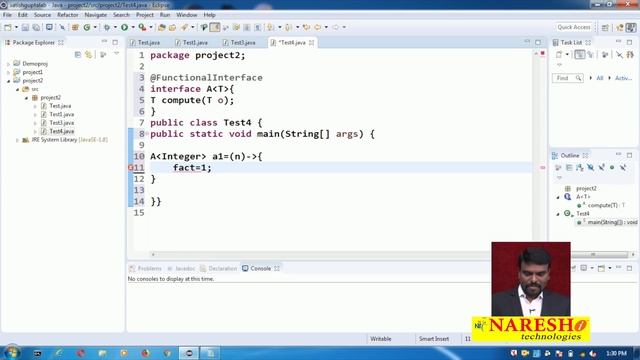The height and width of the screenshot is (360, 640).
Task: Open the Refactor menu
Action: coord(67,15)
